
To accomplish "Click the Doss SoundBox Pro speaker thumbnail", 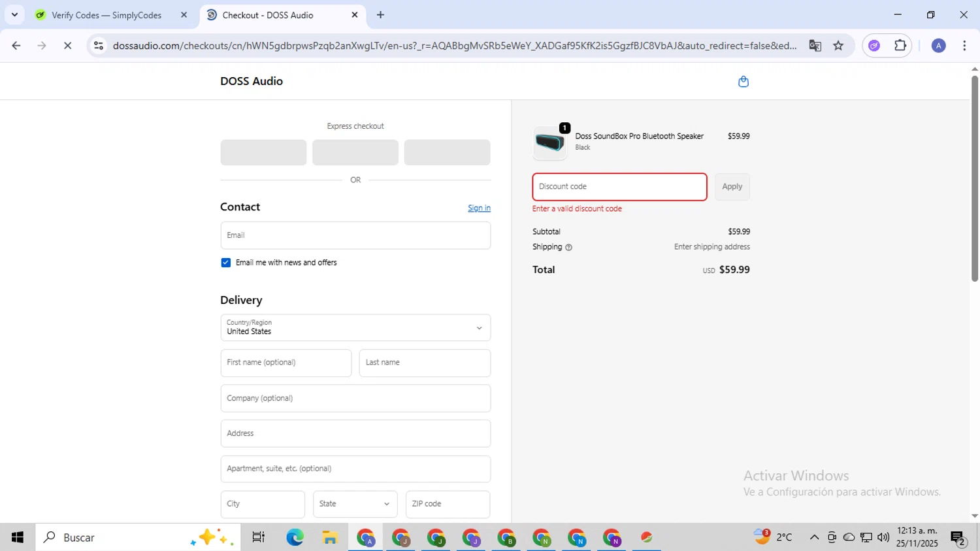I will 550,143.
